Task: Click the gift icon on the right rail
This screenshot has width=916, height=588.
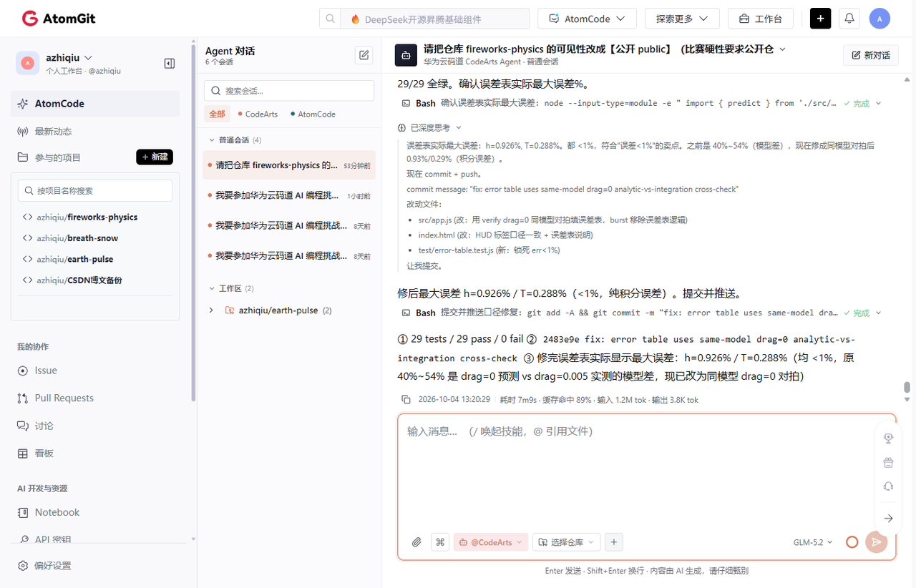Action: (888, 462)
